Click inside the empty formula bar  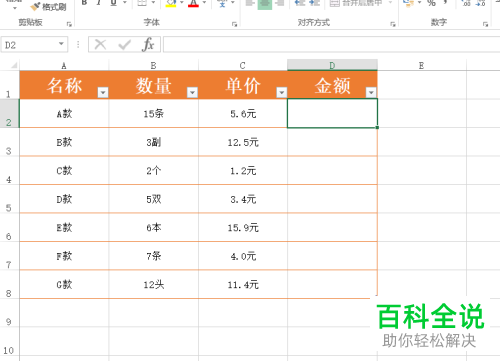pyautogui.click(x=332, y=45)
